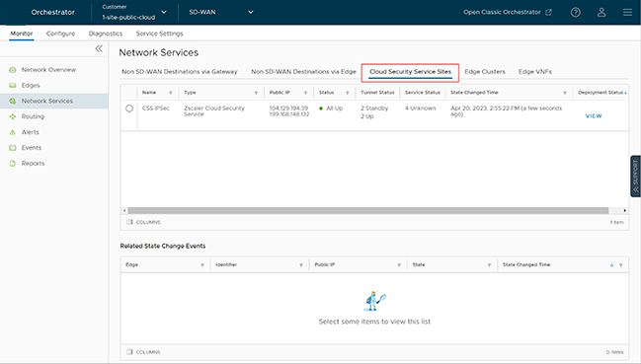Viewport: 641px width, 364px height.
Task: Go to Alerts in the sidebar
Action: click(31, 132)
